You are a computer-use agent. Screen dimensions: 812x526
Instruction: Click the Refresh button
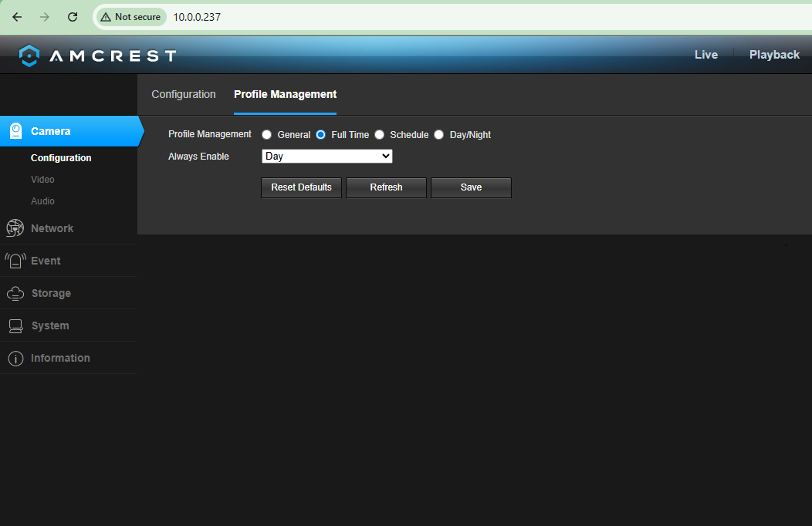click(387, 187)
